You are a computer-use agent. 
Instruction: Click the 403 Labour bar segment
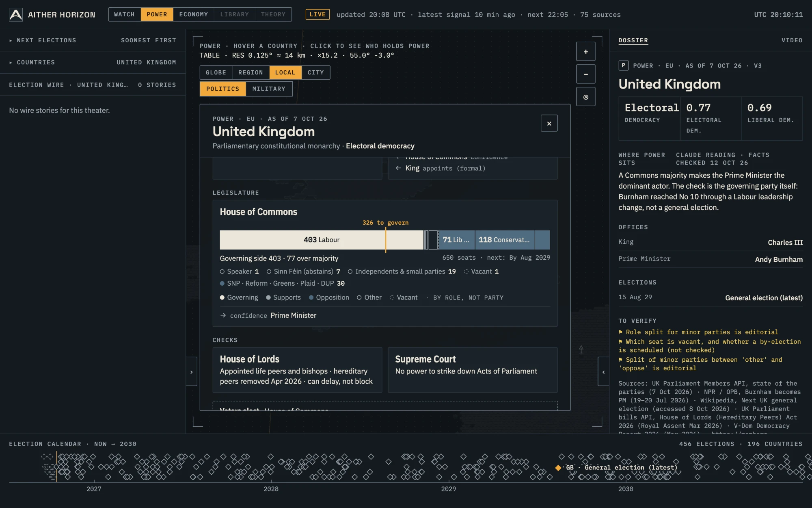click(322, 240)
